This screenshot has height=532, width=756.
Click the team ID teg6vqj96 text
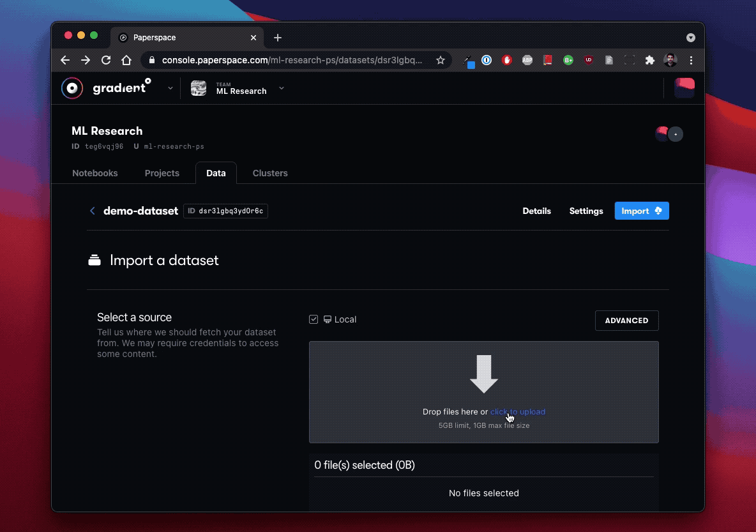104,146
